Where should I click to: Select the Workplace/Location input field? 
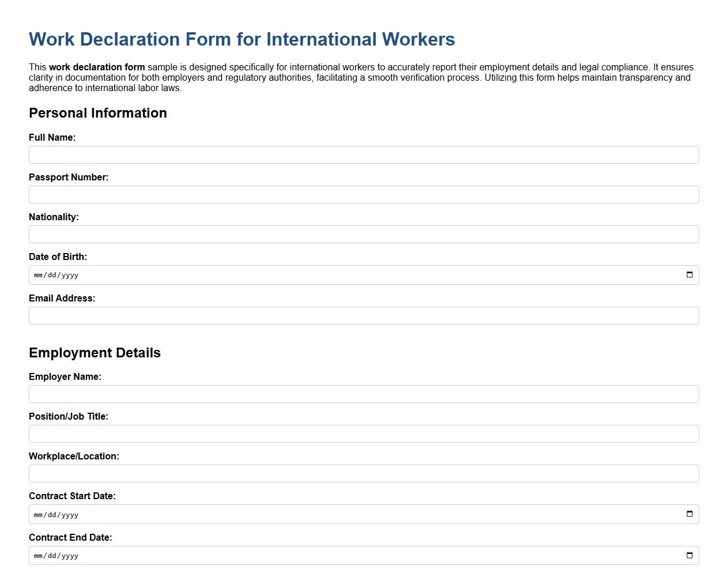click(363, 473)
